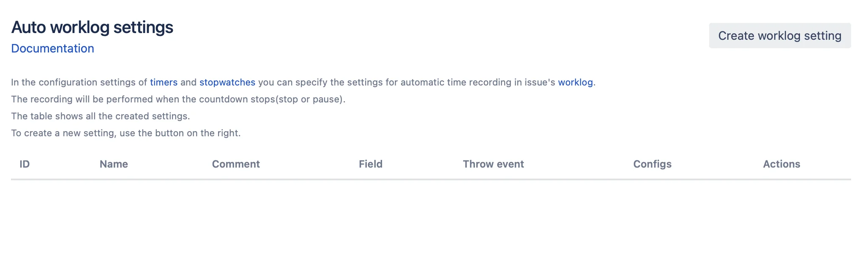
Task: Follow the worklog hyperlink
Action: [575, 82]
